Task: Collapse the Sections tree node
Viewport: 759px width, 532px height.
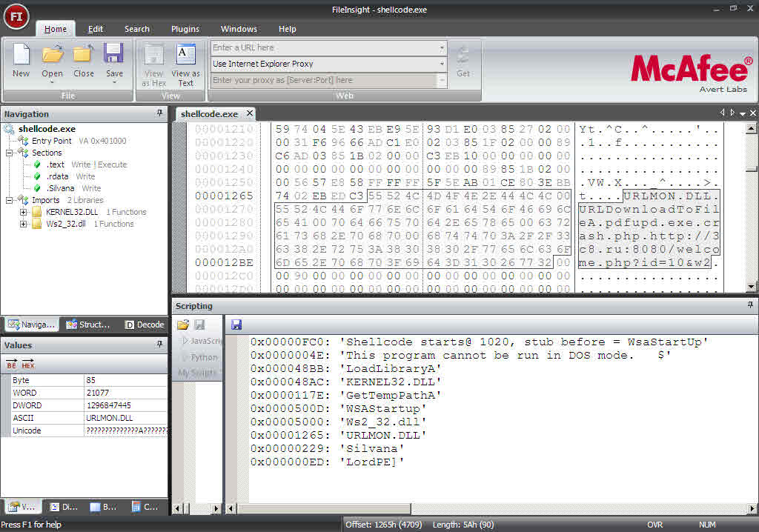Action: 9,153
